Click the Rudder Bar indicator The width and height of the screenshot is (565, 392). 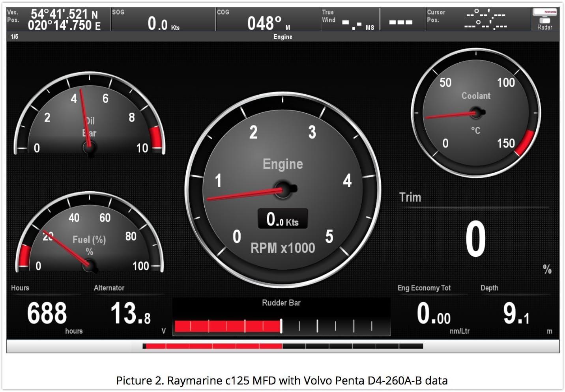click(x=281, y=317)
